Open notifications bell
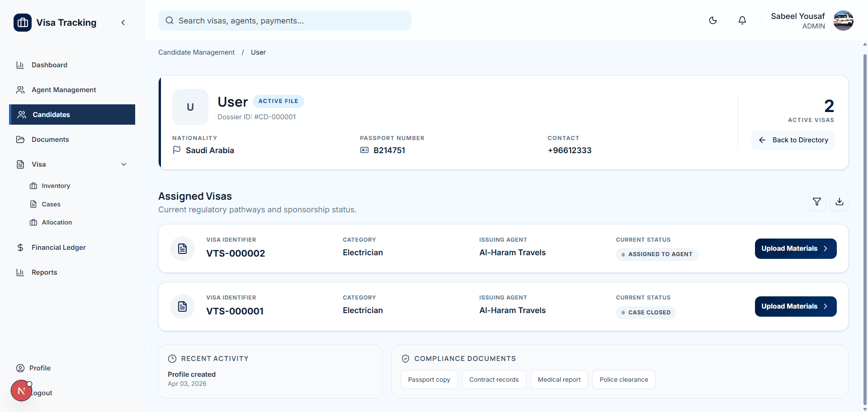 (x=742, y=20)
